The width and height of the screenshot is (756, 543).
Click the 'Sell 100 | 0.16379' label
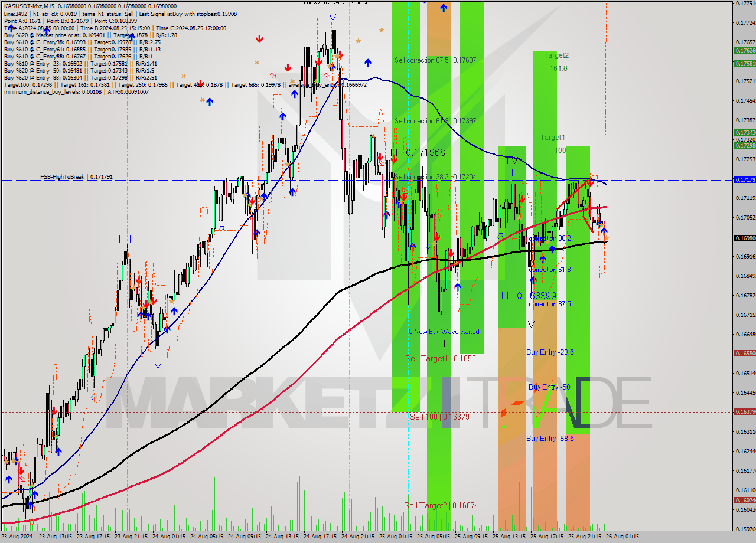click(439, 417)
